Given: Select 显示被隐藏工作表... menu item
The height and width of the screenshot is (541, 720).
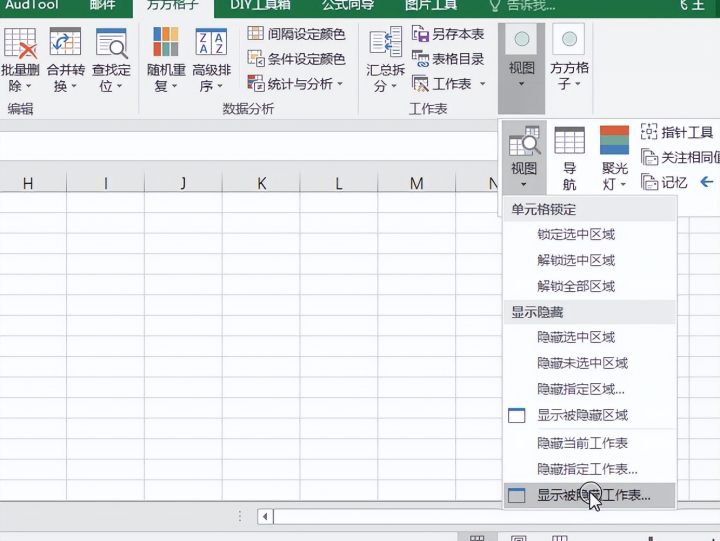Looking at the screenshot, I should click(x=590, y=495).
